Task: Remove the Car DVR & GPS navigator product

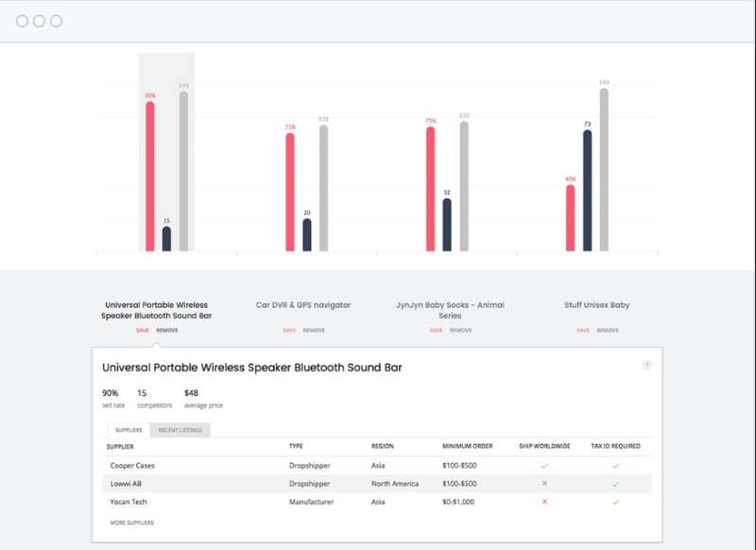Action: pyautogui.click(x=314, y=330)
